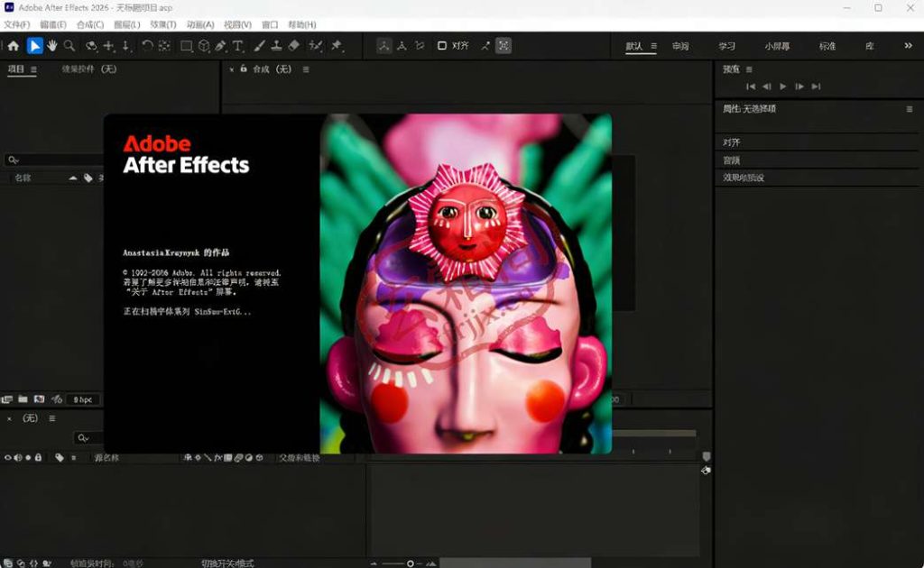Select the Rotation tool
This screenshot has height=568, width=924.
(x=147, y=46)
